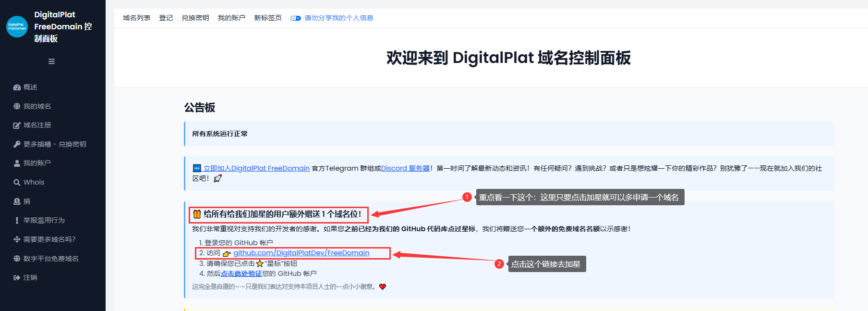Click 点击此处验证 link
The width and height of the screenshot is (868, 311).
click(241, 274)
